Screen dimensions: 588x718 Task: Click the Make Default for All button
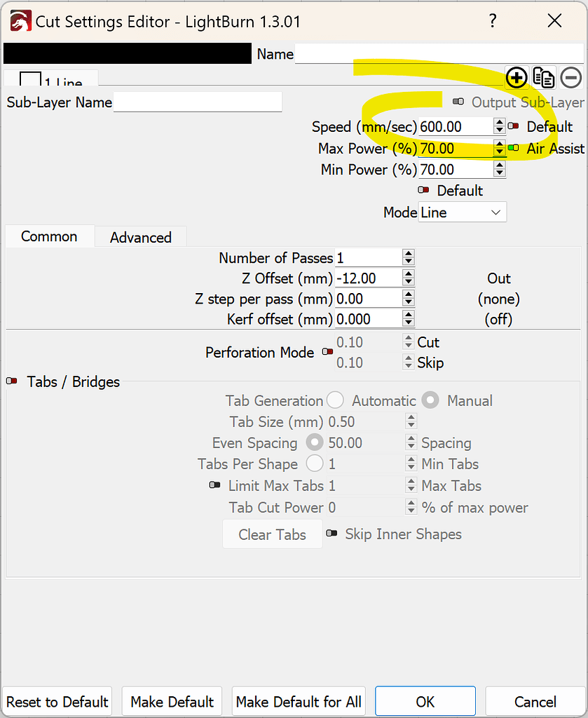coord(298,701)
